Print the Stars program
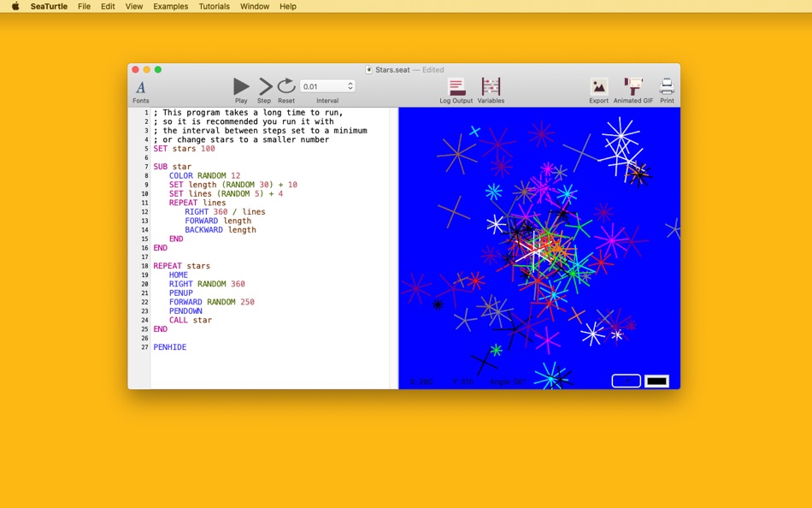 (667, 91)
